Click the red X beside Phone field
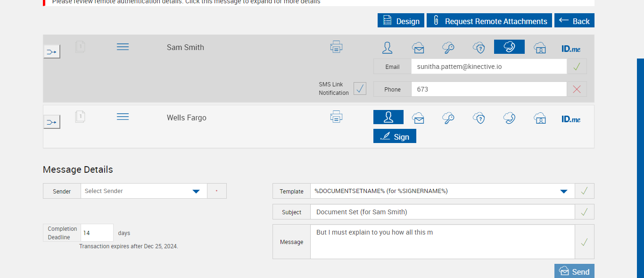 (x=577, y=89)
